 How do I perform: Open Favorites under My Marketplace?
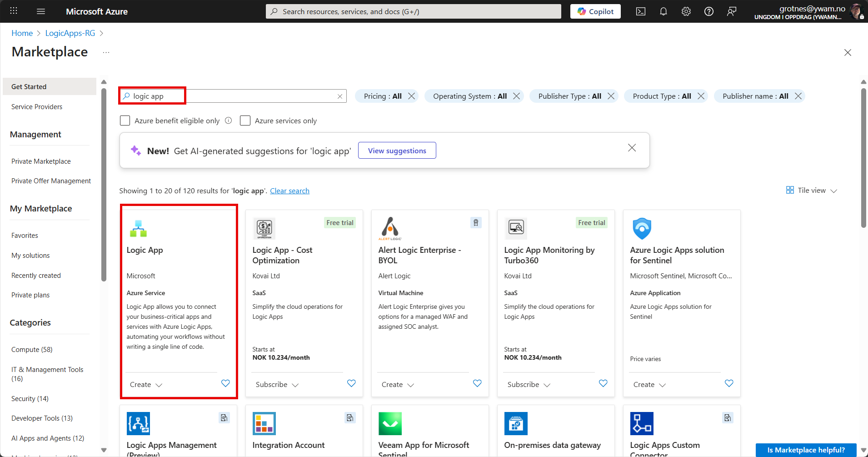(25, 236)
